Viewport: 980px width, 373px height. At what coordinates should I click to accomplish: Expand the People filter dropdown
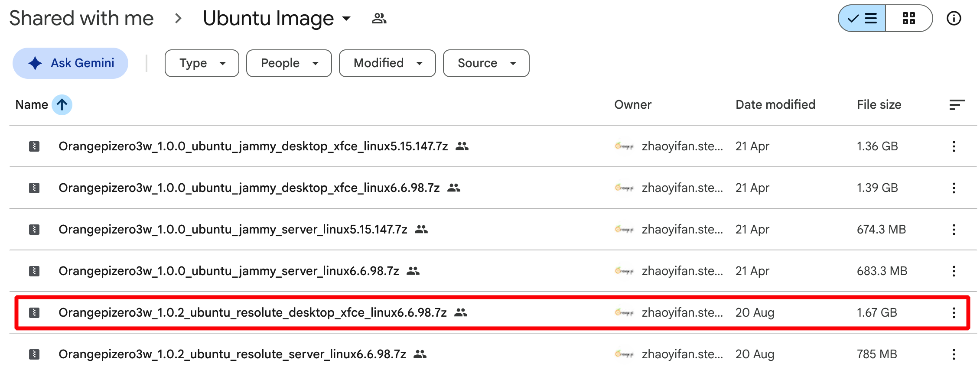pos(289,63)
